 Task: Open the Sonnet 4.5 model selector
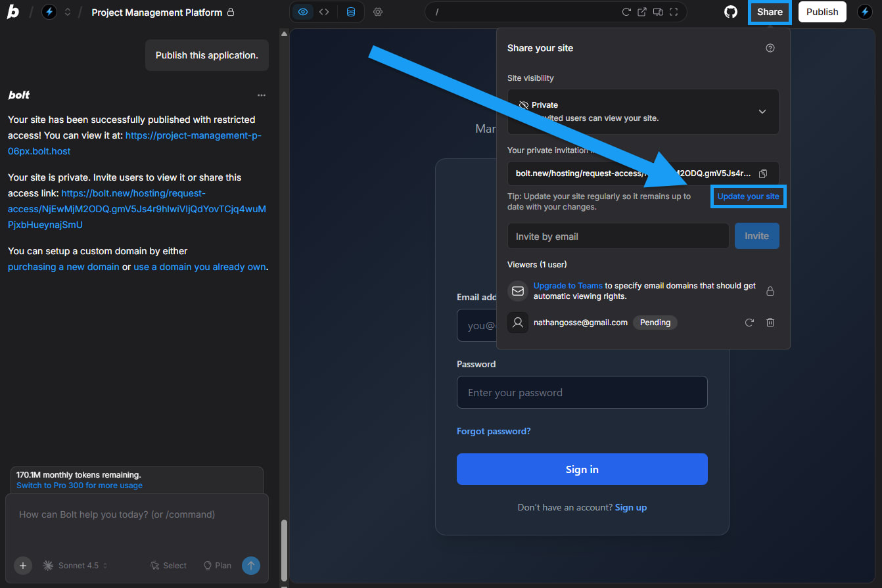[x=75, y=565]
